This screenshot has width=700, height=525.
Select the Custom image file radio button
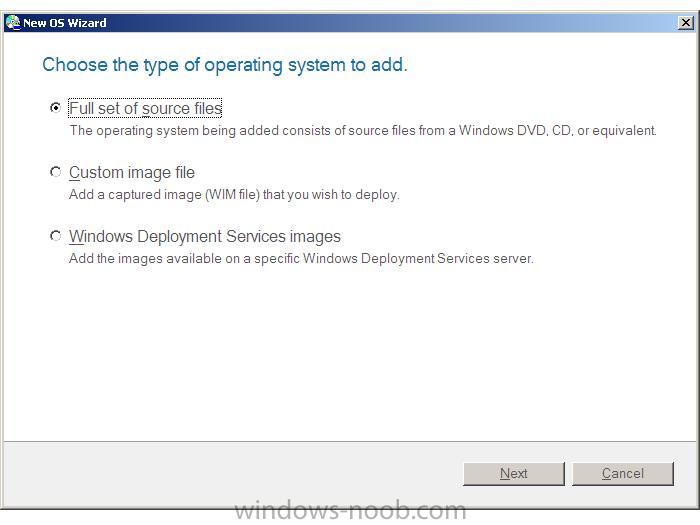[55, 171]
